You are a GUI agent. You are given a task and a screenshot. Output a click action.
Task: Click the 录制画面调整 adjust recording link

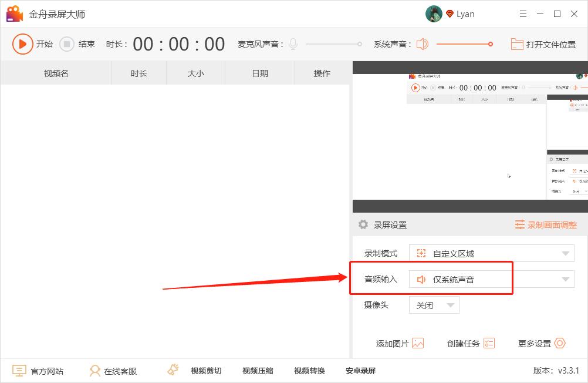tap(548, 224)
